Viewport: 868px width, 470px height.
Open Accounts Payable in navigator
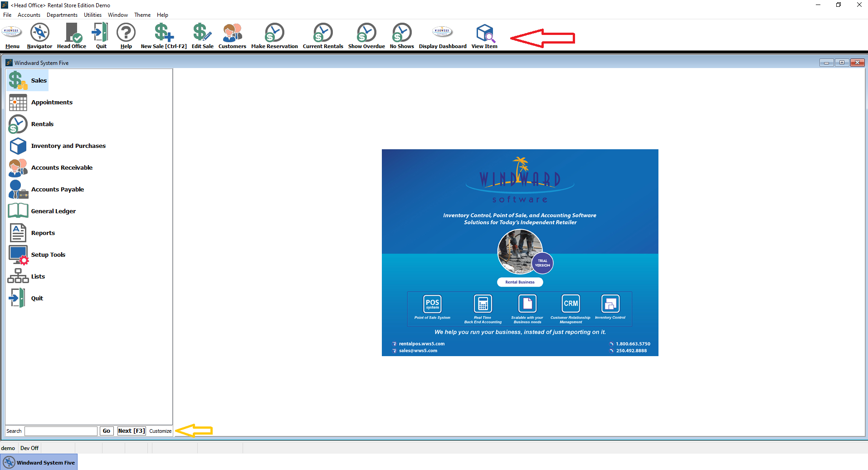46,190
